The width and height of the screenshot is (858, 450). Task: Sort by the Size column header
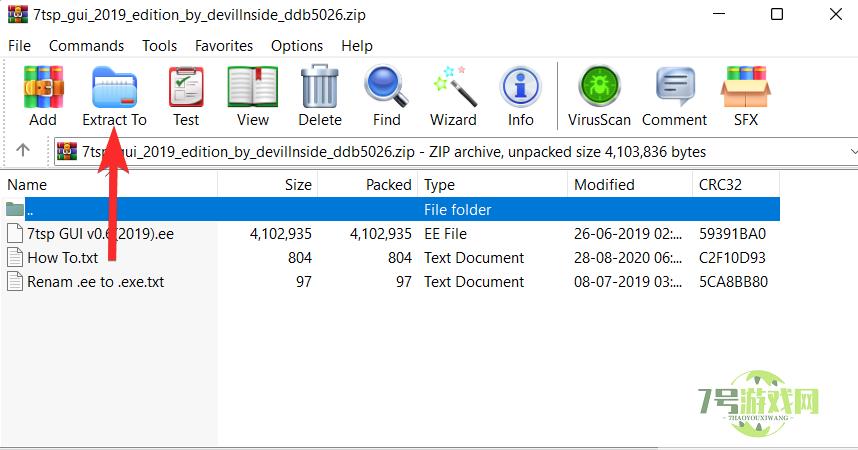point(268,184)
